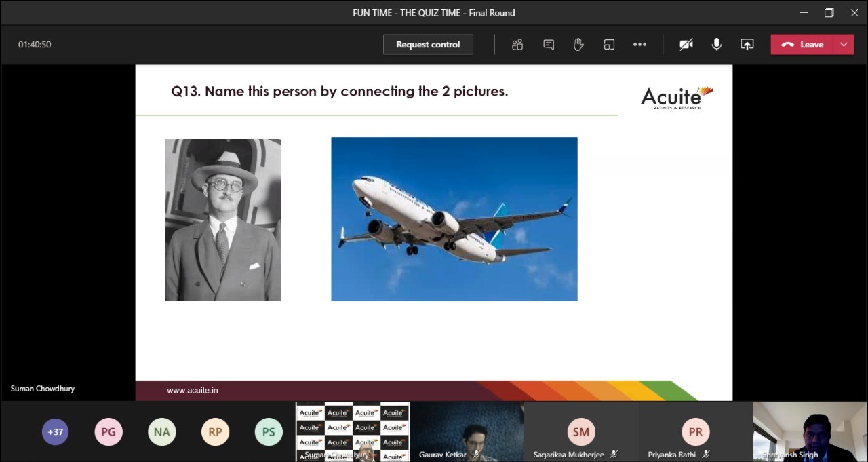Image resolution: width=868 pixels, height=462 pixels.
Task: Click the Request control button
Action: (x=428, y=45)
